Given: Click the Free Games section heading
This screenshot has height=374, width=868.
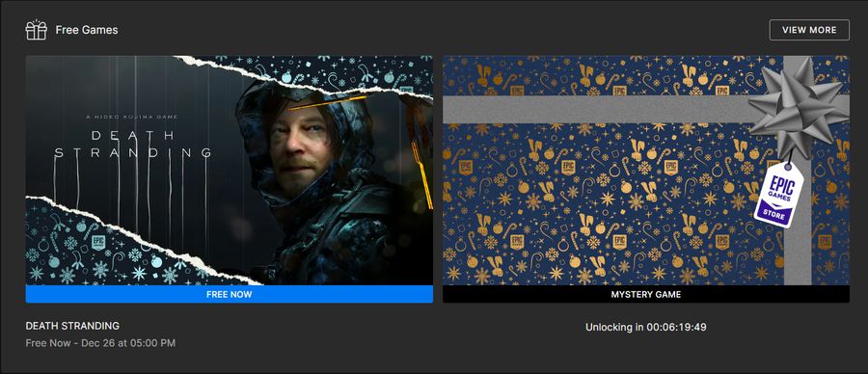Looking at the screenshot, I should pyautogui.click(x=87, y=30).
